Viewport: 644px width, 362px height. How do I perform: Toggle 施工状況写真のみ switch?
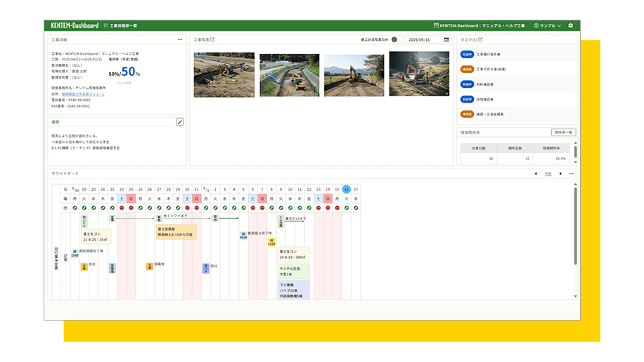pyautogui.click(x=394, y=40)
